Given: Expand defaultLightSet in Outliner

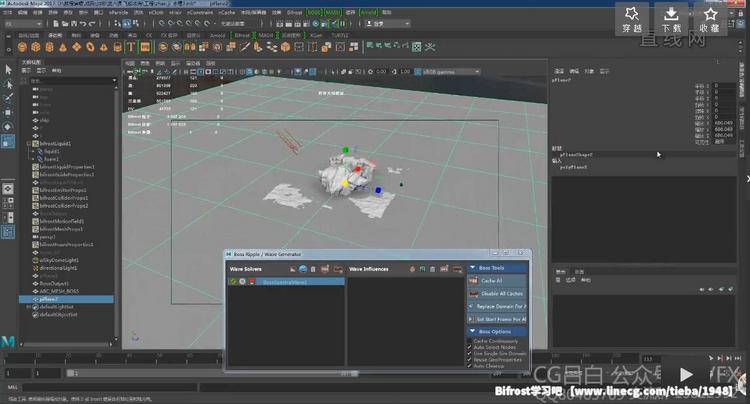Looking at the screenshot, I should pos(28,307).
